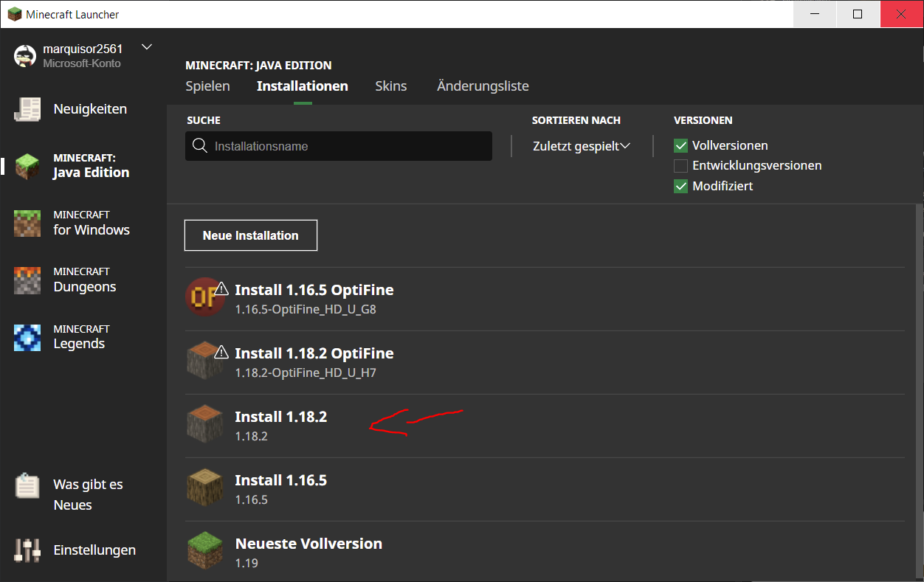Click the log block icon of Install 1.18.2

coord(203,423)
